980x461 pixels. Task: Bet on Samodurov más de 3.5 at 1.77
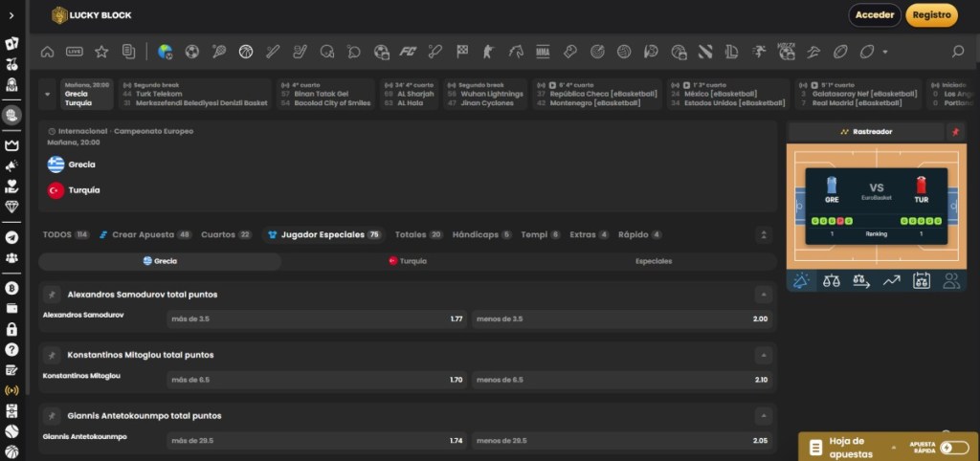(317, 319)
